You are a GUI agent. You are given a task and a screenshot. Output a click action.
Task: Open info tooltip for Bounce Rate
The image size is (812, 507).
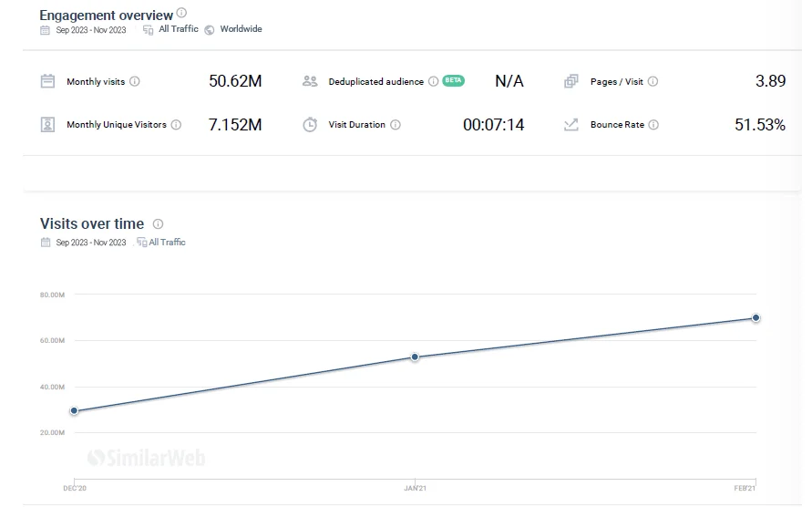tap(653, 124)
